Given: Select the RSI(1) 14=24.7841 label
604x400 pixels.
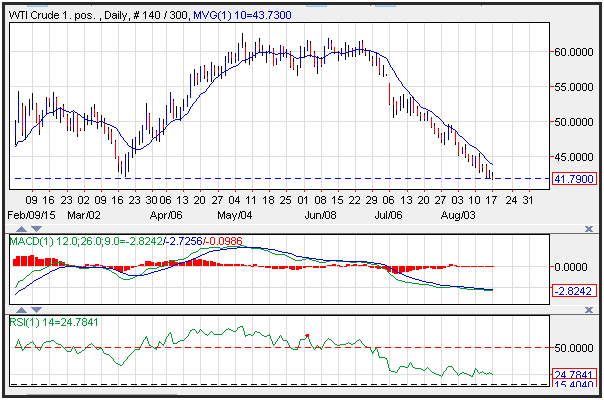Looking at the screenshot, I should [52, 321].
